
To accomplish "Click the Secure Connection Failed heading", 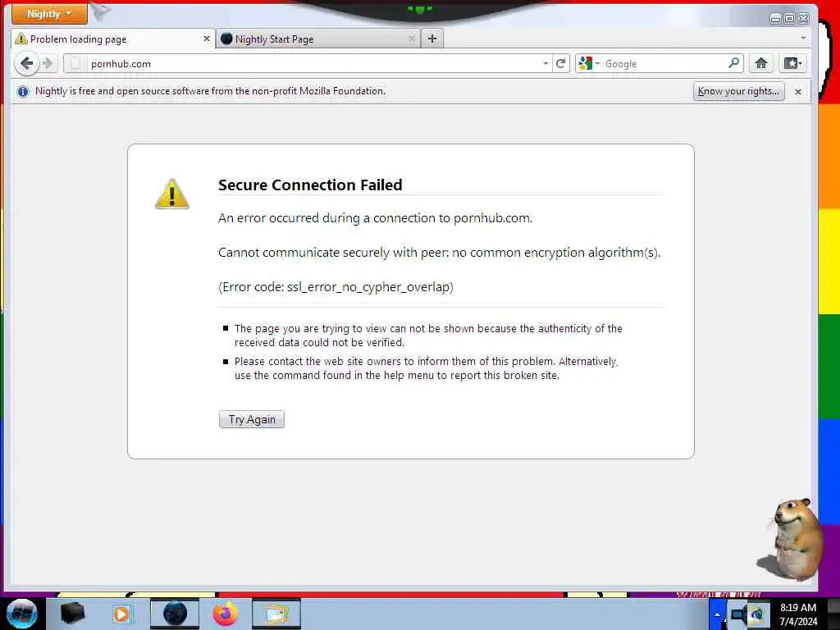I will pyautogui.click(x=310, y=185).
